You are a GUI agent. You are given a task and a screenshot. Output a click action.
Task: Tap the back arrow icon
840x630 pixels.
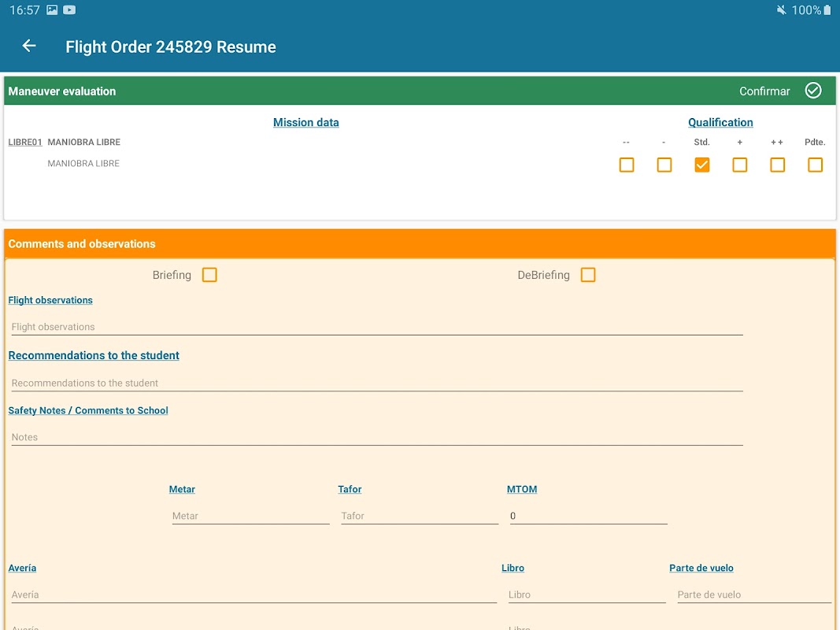29,46
